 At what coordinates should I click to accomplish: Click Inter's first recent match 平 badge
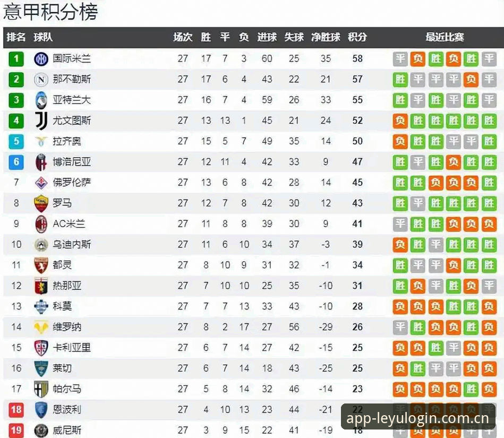[400, 59]
